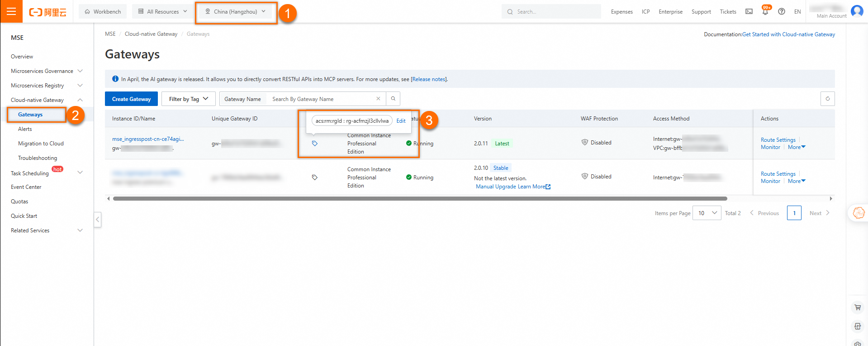Viewport: 868px width, 346px height.
Task: Expand Microservices Registry section
Action: coord(80,86)
